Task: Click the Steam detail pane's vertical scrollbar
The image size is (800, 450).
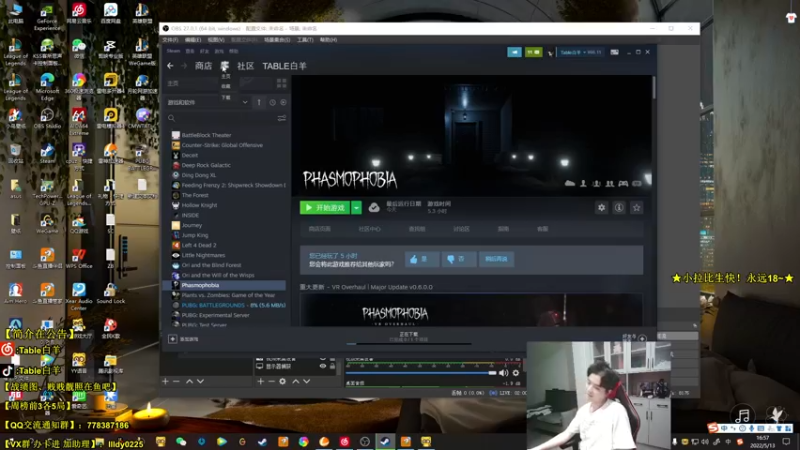Action: [654, 88]
